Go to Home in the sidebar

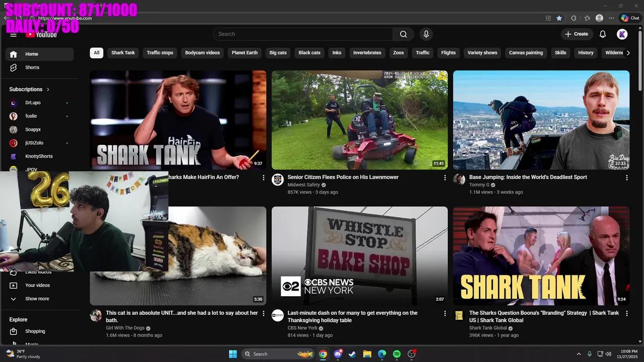coord(40,54)
